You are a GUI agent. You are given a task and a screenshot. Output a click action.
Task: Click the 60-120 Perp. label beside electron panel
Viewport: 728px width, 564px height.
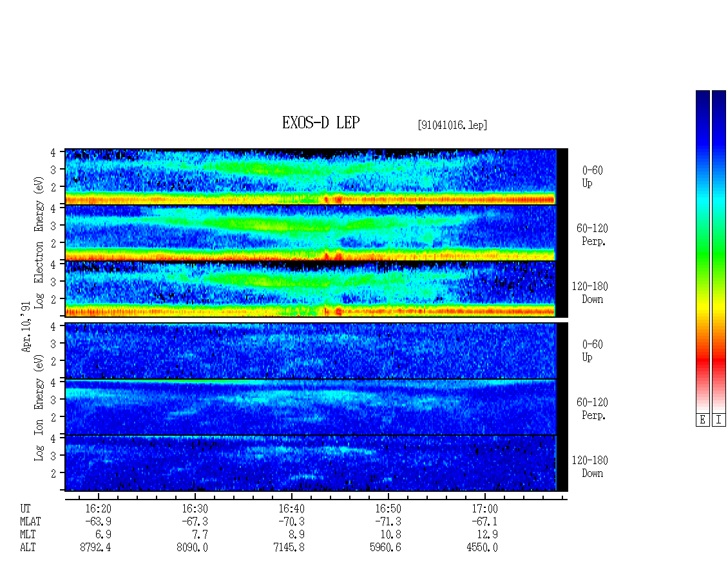coord(592,235)
